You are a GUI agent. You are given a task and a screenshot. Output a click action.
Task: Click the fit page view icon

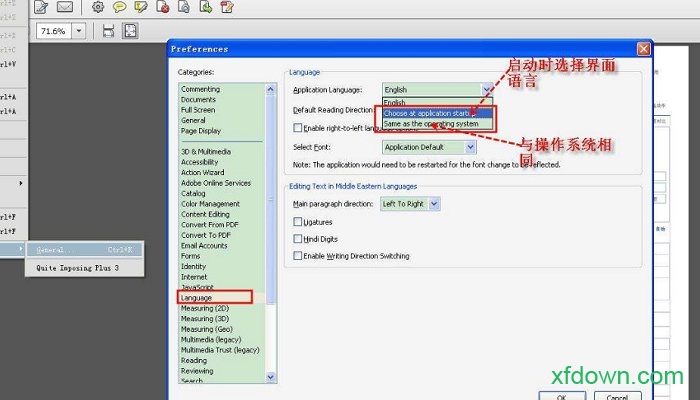[130, 32]
